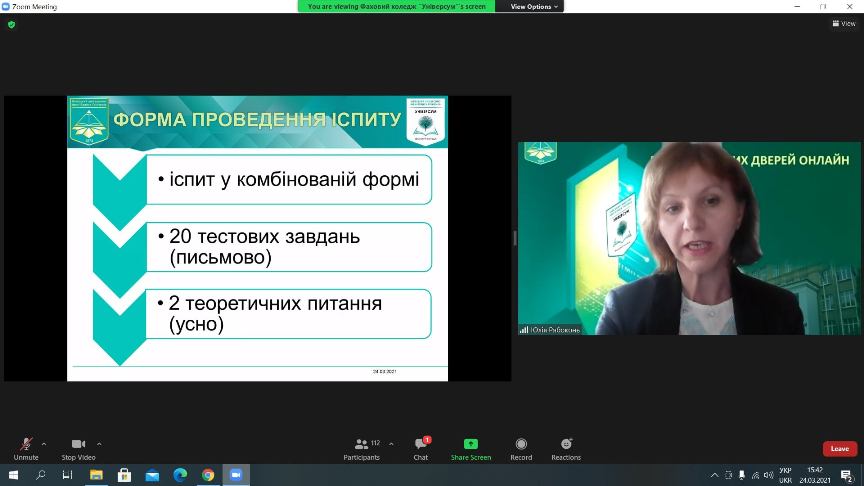Viewport: 864px width, 486px height.
Task: Open Google Chrome from taskbar
Action: [x=208, y=475]
